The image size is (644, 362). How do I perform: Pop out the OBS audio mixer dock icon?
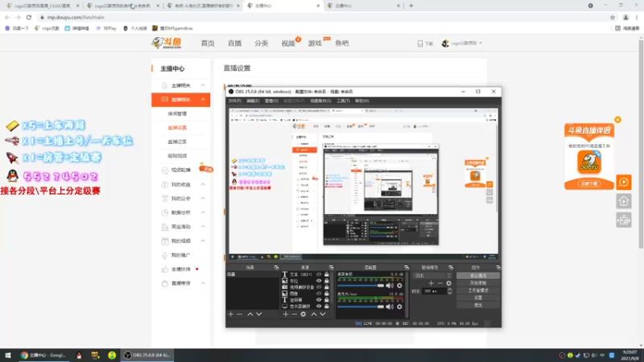point(407,268)
